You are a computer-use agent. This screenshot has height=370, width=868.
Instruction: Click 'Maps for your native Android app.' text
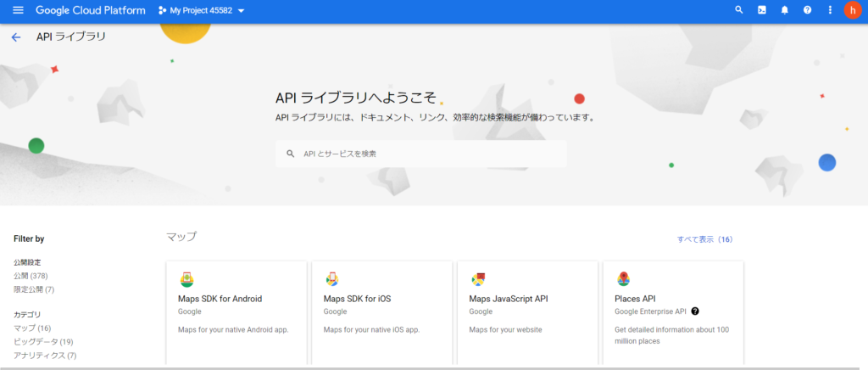tap(233, 329)
